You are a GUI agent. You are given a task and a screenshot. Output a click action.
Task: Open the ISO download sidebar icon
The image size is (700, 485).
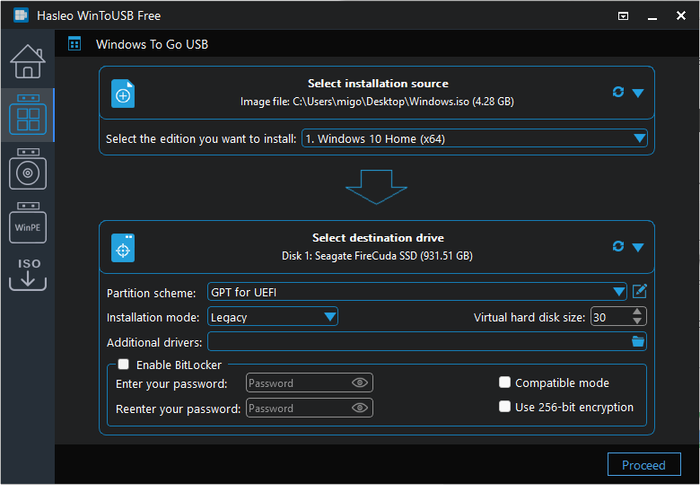(x=28, y=274)
